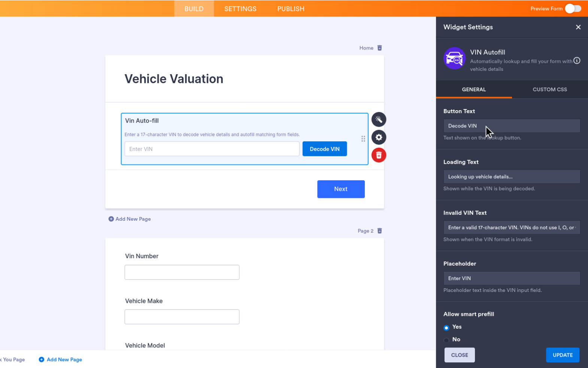Viewport: 588px width, 368px height.
Task: Click the UPDATE button
Action: [x=563, y=355]
